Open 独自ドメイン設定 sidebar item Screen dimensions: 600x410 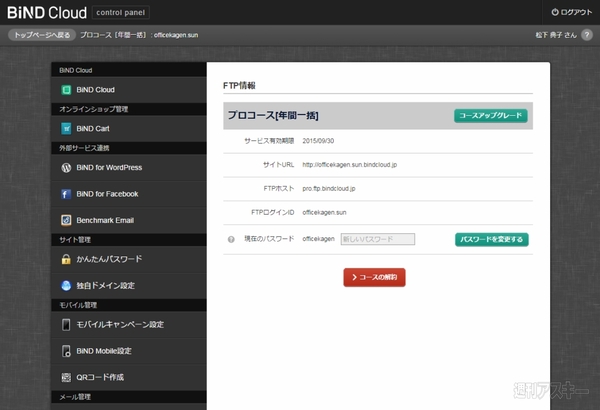click(129, 286)
